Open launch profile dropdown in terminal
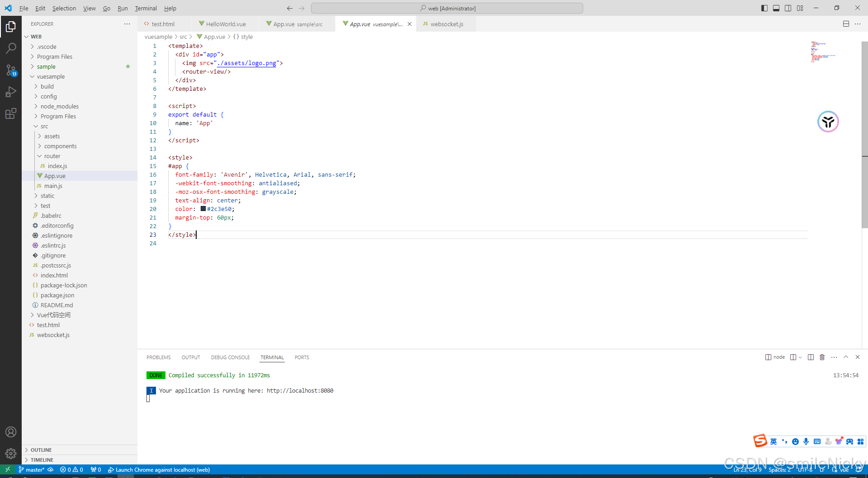The height and width of the screenshot is (478, 868). point(800,357)
